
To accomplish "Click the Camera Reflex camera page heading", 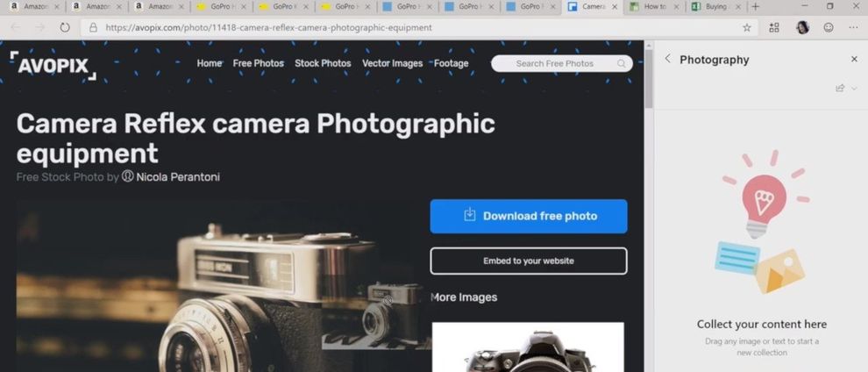I will click(x=255, y=139).
